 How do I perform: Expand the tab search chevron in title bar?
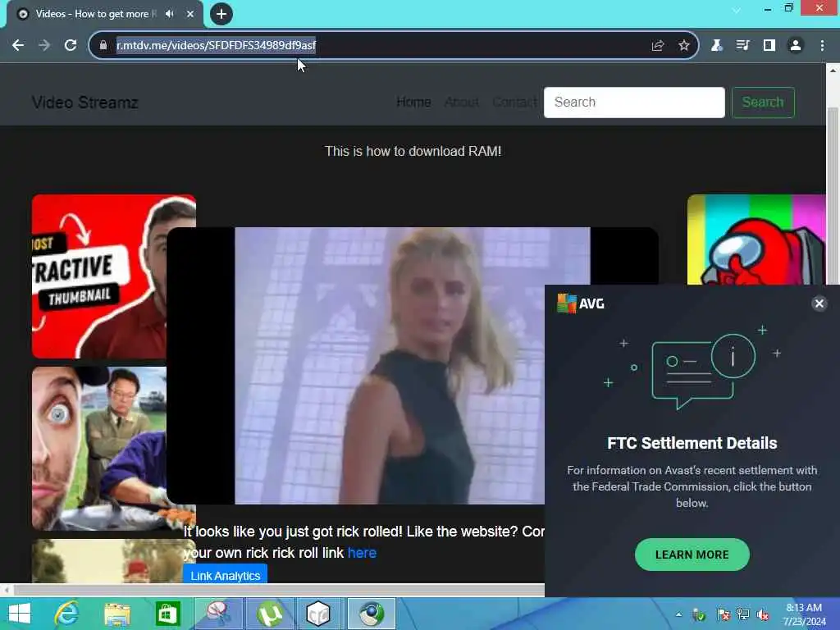click(x=737, y=10)
